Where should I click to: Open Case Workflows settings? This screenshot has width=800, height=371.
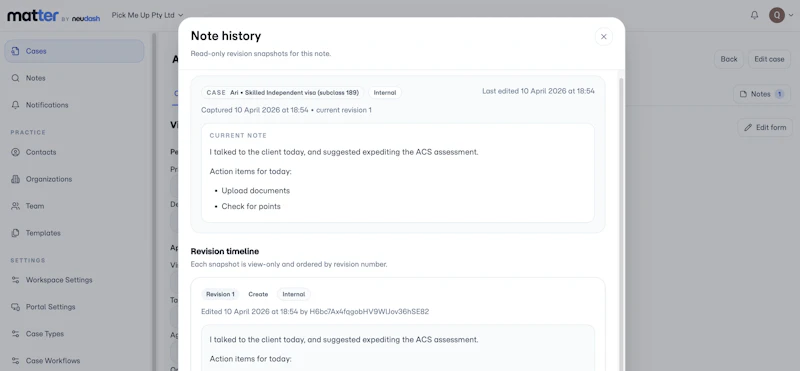pyautogui.click(x=74, y=360)
